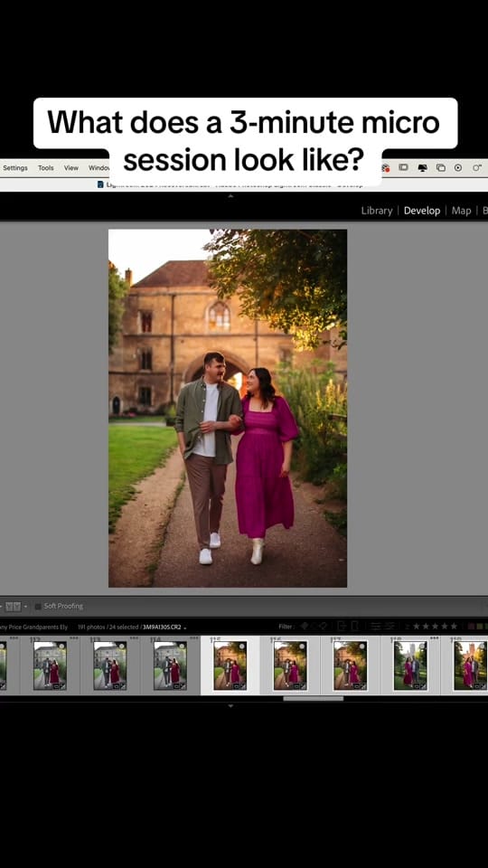Filter by the red color label swatch
The image size is (488, 868).
point(471,626)
